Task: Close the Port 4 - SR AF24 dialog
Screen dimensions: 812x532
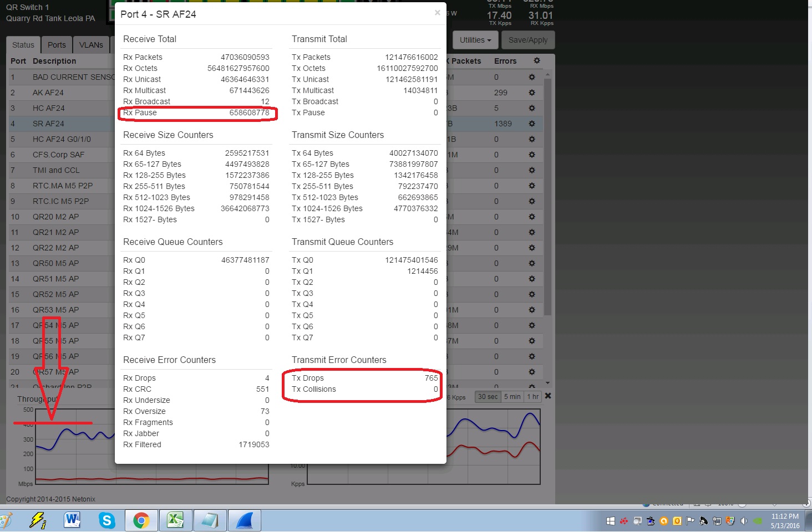Action: [437, 13]
